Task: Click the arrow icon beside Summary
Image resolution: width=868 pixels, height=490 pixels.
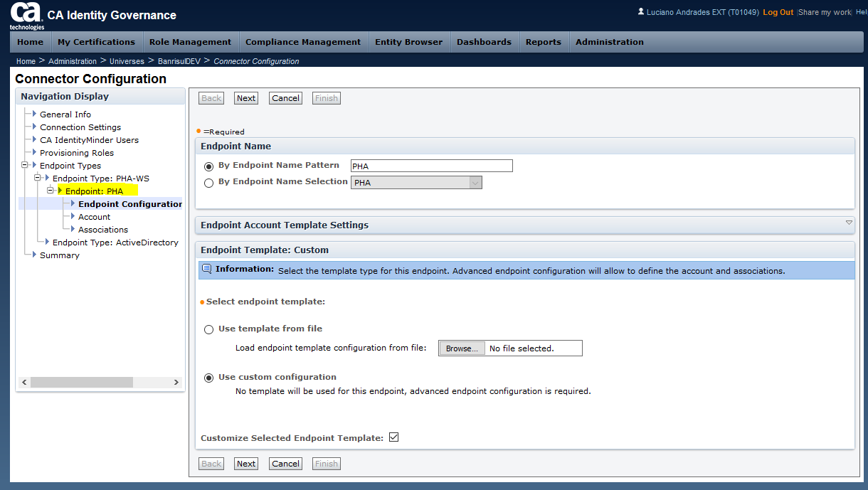Action: (34, 255)
